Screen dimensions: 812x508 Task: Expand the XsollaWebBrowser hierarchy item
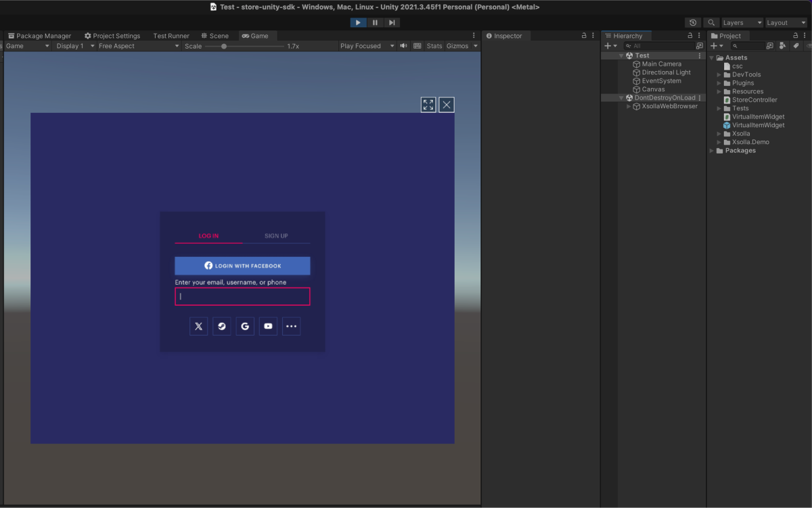click(629, 106)
